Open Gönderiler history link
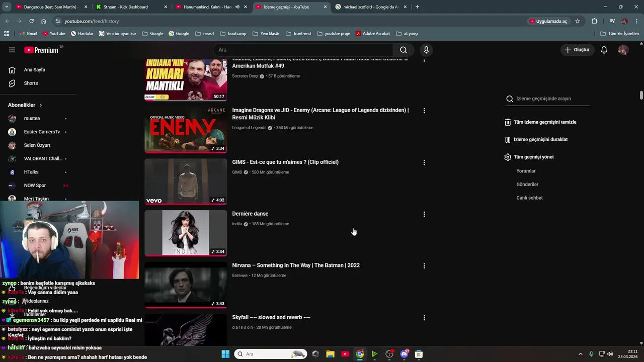This screenshot has height=362, width=644. pyautogui.click(x=527, y=185)
